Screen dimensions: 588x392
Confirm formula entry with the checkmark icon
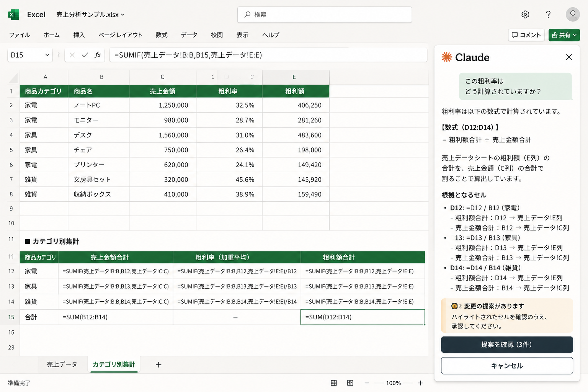pyautogui.click(x=85, y=55)
